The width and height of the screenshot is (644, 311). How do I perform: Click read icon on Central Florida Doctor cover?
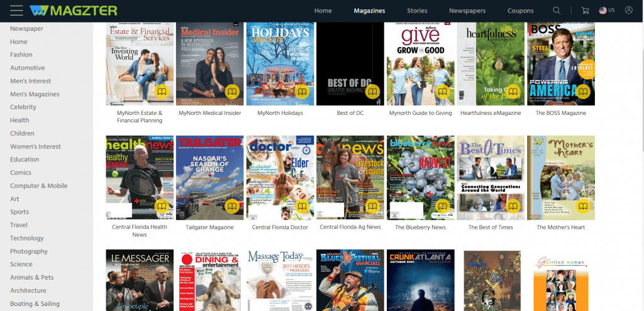(303, 206)
